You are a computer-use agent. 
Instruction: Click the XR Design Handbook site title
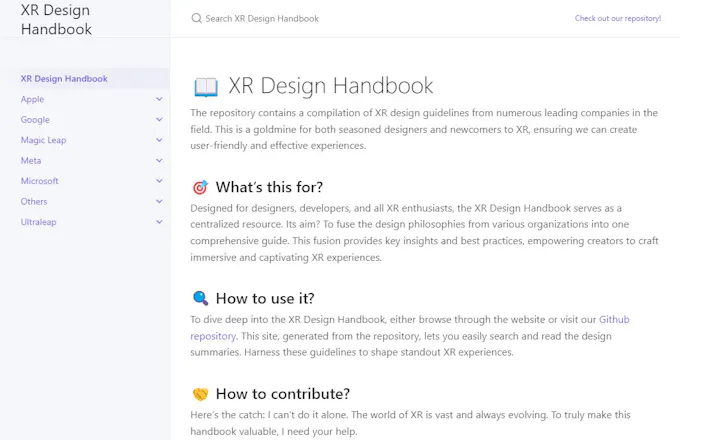point(56,20)
